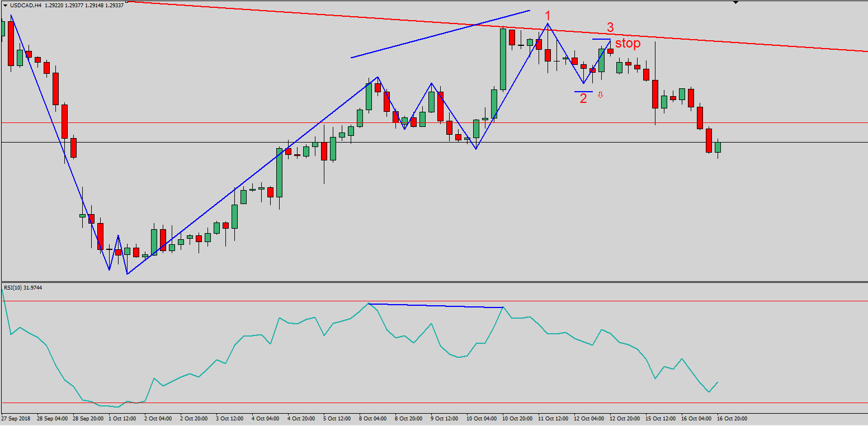Select the red "3" wave label
The width and height of the screenshot is (868, 426).
[x=610, y=27]
